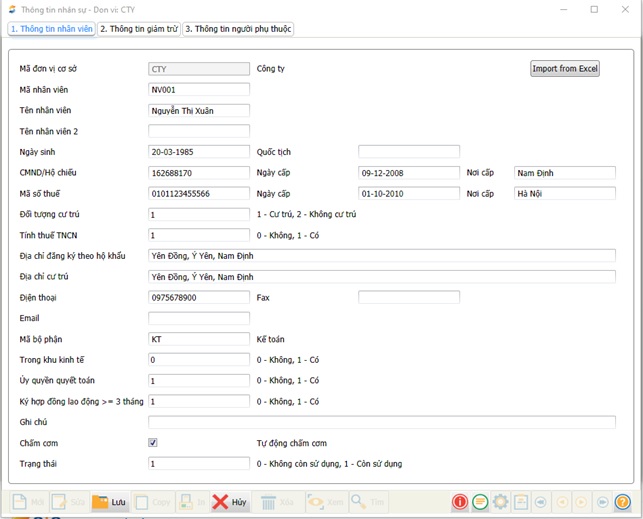Screen dimensions: 643x519
Task: Click the clipboard icon in bottom toolbar
Action: [521, 502]
